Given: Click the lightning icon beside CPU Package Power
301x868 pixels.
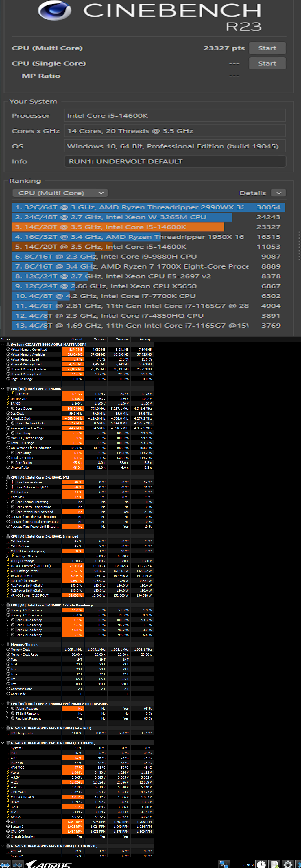Looking at the screenshot, I should pos(8,571).
